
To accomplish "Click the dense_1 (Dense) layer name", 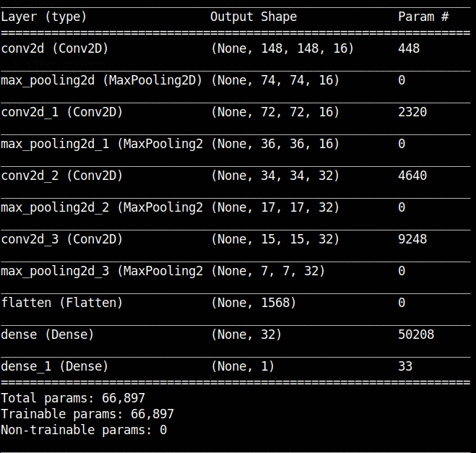I will tap(55, 366).
